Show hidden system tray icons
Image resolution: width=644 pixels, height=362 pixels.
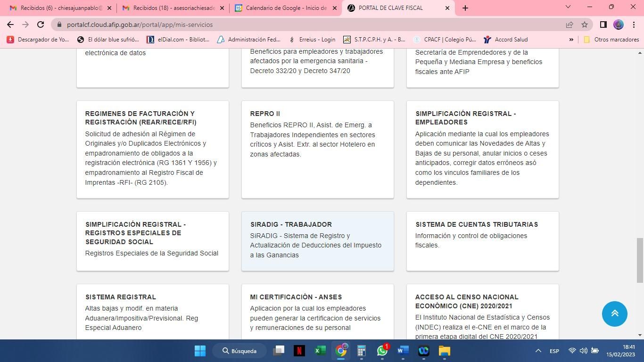[538, 351]
